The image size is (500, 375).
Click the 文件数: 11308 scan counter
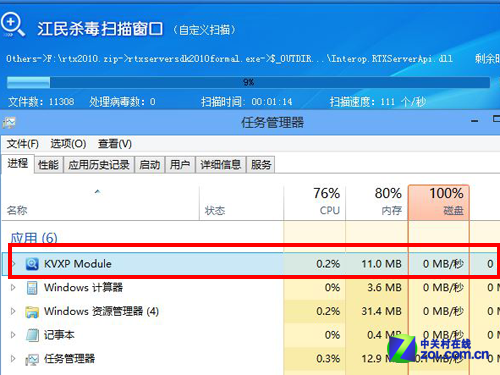41,102
